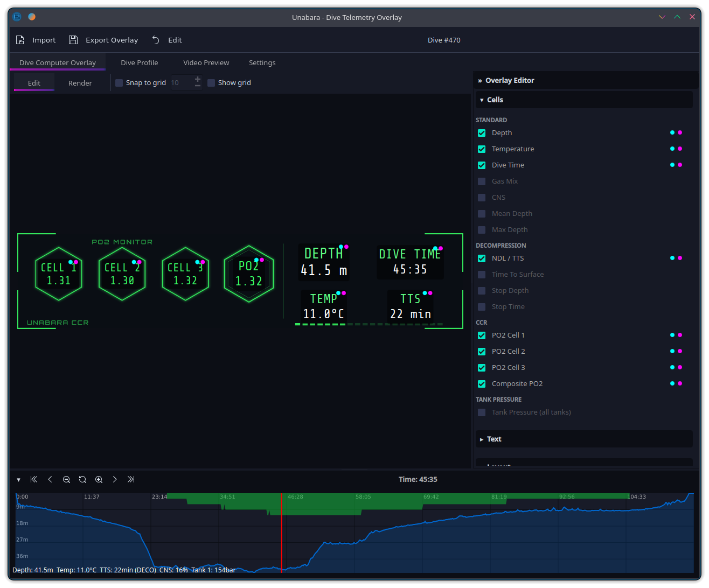Screen dimensions: 709x588
Task: Jump to timeline start icon
Action: pos(34,479)
